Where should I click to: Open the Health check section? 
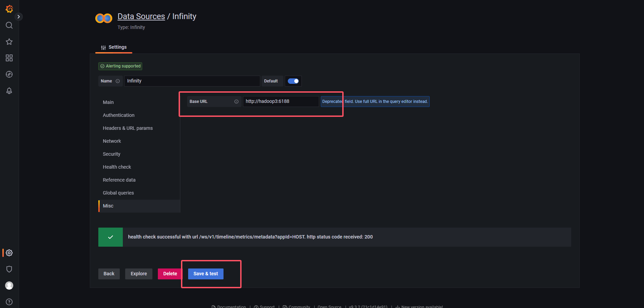pos(139,167)
